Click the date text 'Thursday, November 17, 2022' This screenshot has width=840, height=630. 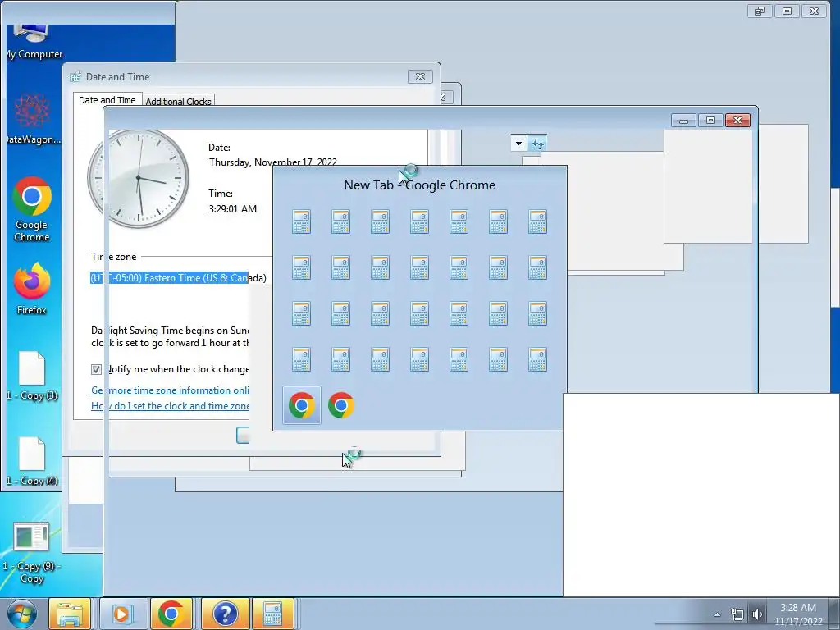tap(273, 162)
